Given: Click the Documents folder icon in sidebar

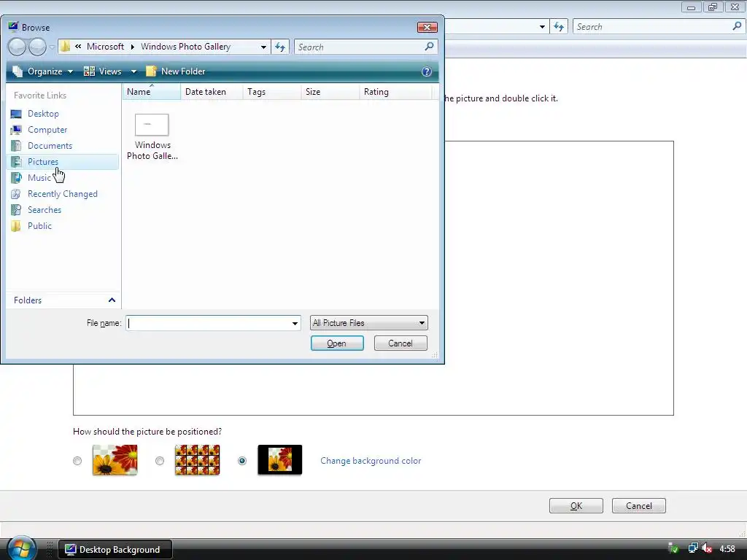Looking at the screenshot, I should point(16,146).
